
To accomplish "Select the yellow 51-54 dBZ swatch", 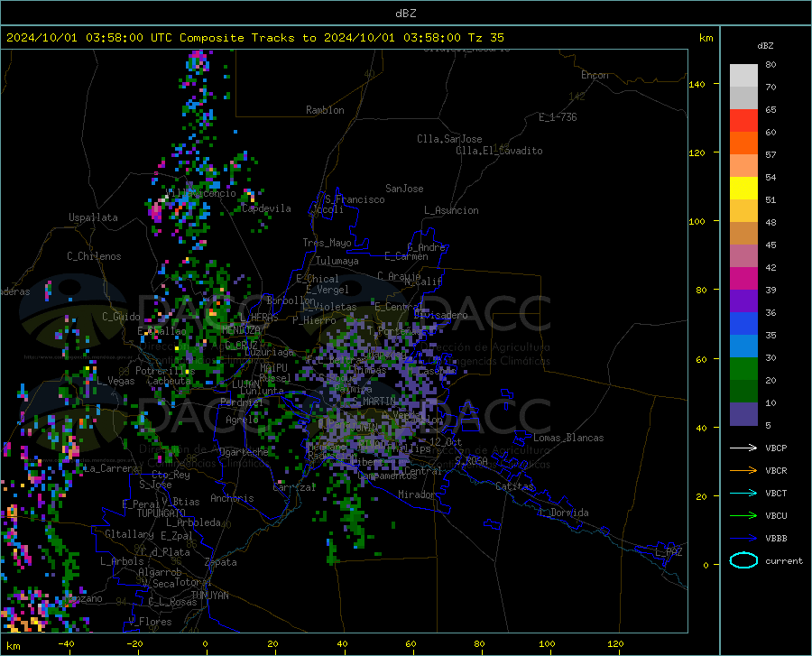I will pos(743,188).
